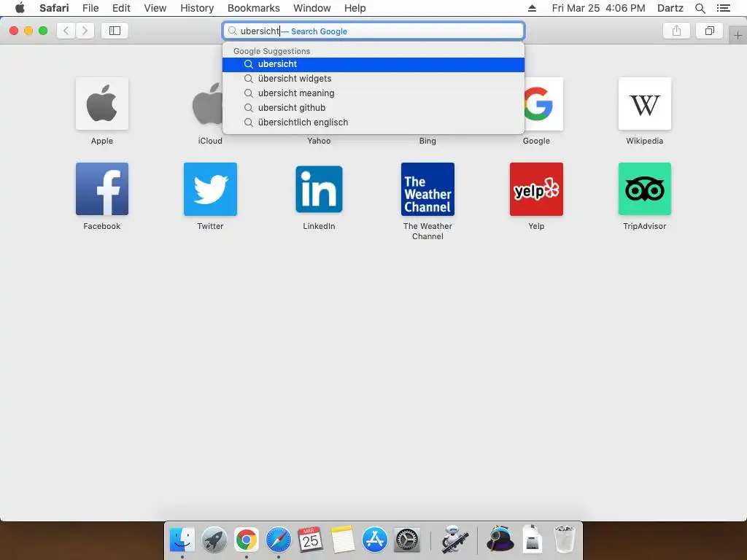Go forward with the forward arrow button
This screenshot has height=560, width=747.
[x=85, y=31]
